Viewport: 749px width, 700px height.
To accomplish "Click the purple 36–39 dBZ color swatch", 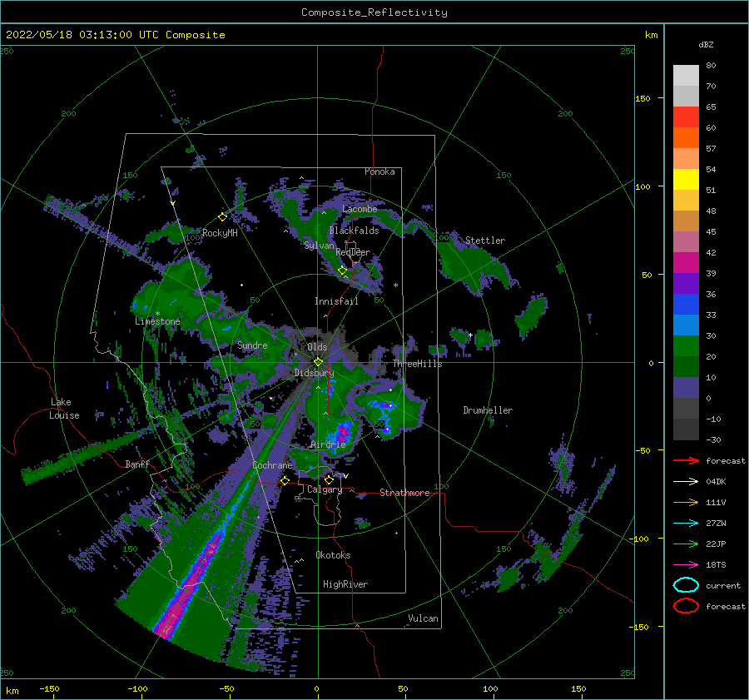I will pyautogui.click(x=686, y=283).
